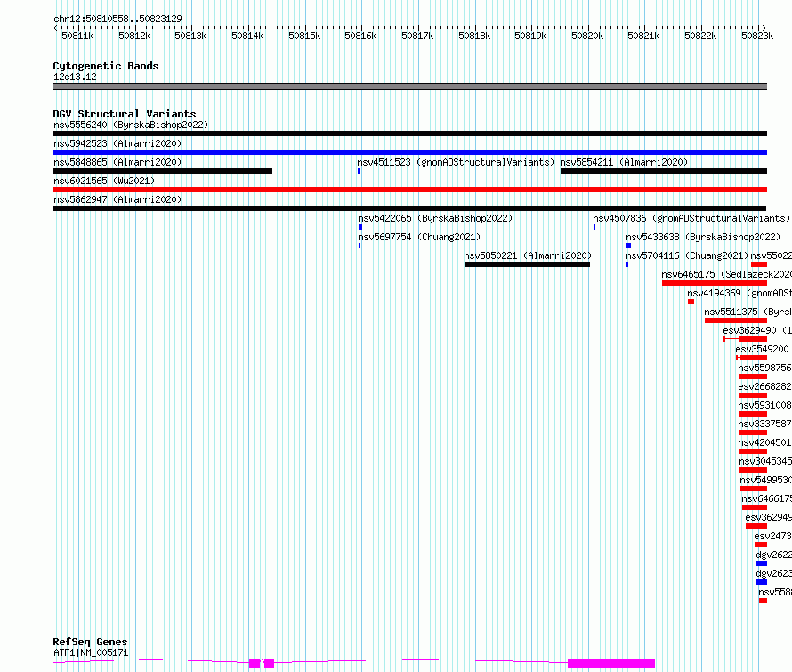Viewport: 792px width, 672px height.
Task: Click the red bar under nsv5511375
Action: 736,320
